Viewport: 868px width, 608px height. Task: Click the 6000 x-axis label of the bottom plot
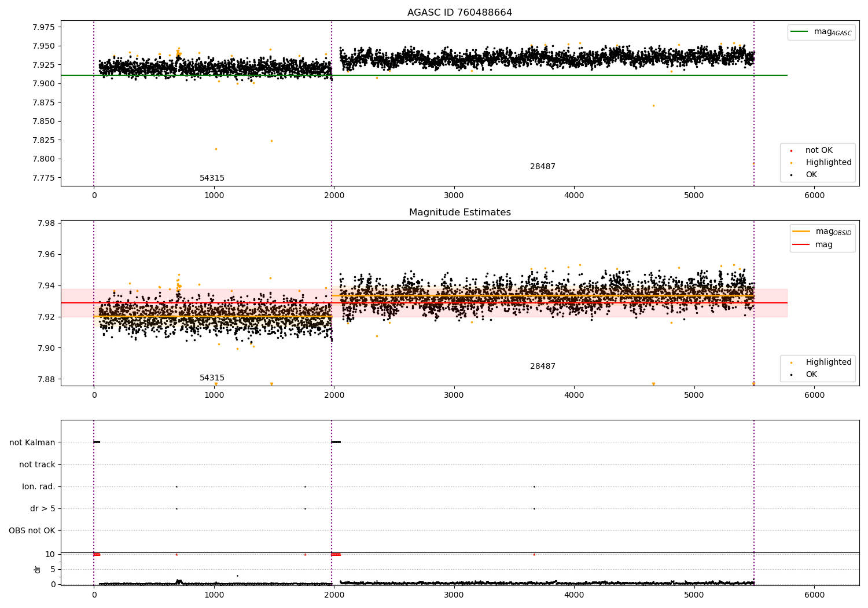click(x=814, y=595)
